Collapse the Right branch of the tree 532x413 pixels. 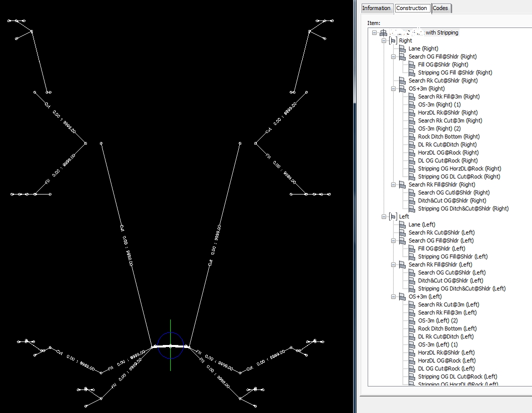(385, 40)
